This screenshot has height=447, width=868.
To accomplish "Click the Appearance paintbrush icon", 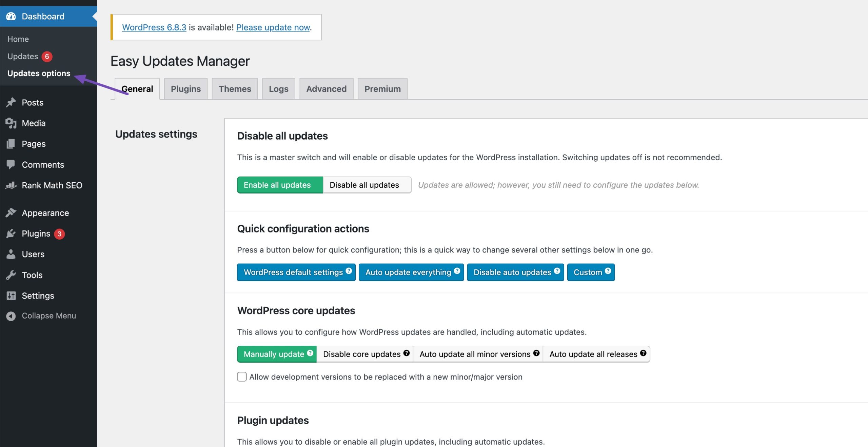I will (11, 213).
